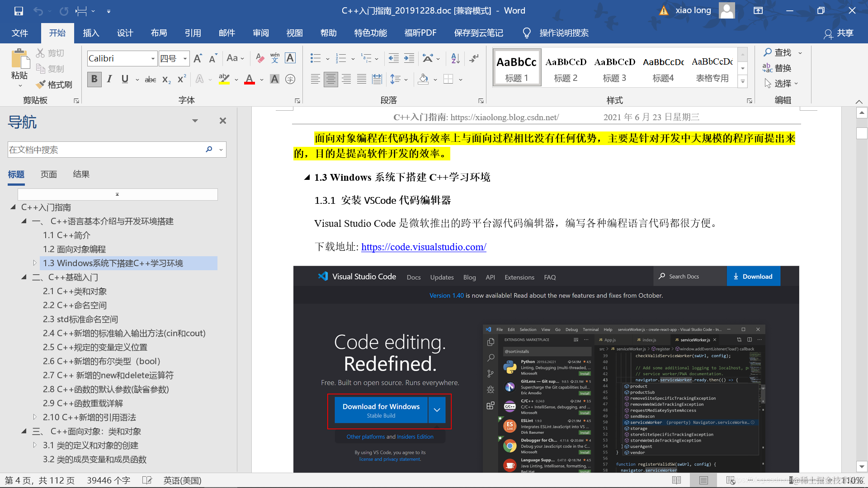
Task: Open the 插入 ribbon tab
Action: (91, 33)
